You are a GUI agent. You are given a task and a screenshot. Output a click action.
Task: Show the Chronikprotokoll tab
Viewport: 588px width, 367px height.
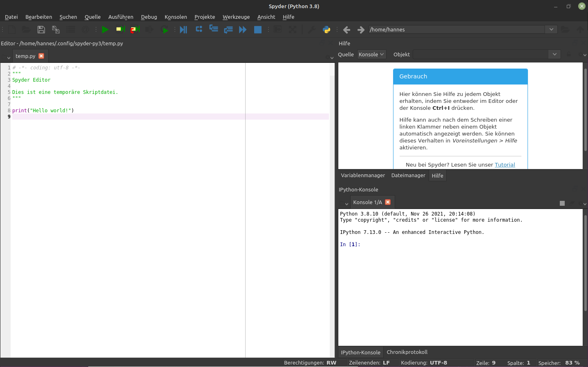pos(407,352)
